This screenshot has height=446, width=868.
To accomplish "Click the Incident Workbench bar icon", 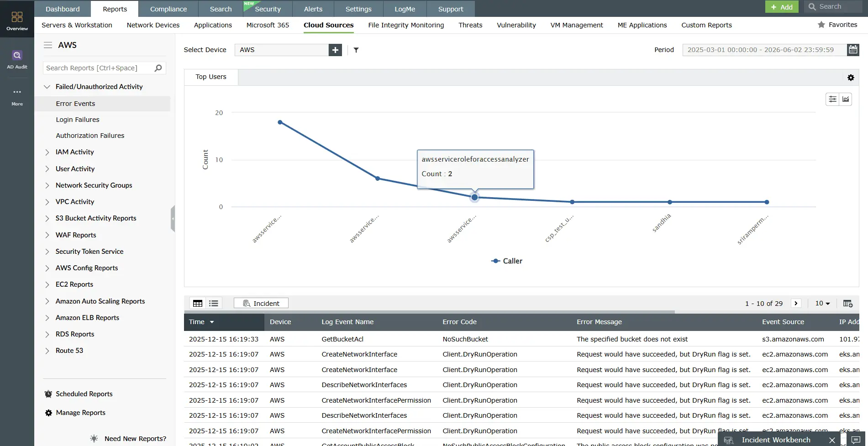I will click(x=728, y=440).
